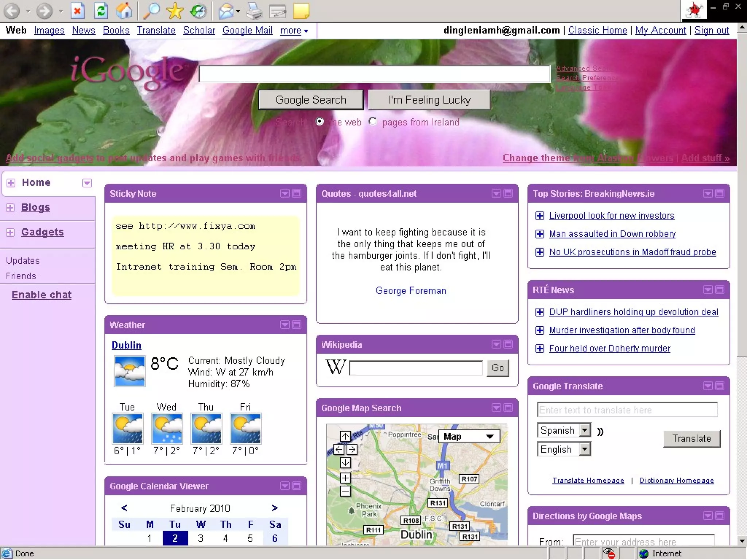Expand Liverpool look for new investors story
The image size is (747, 560).
pyautogui.click(x=539, y=216)
